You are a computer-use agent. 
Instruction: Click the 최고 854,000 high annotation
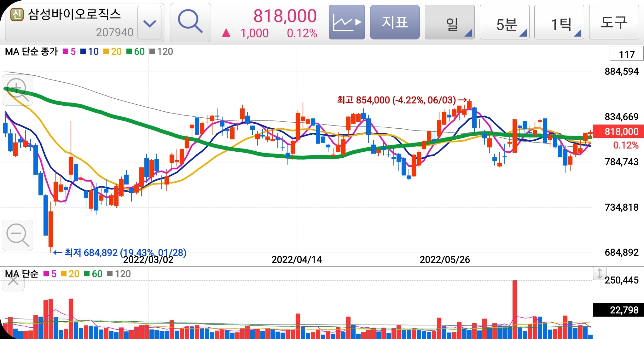point(402,100)
